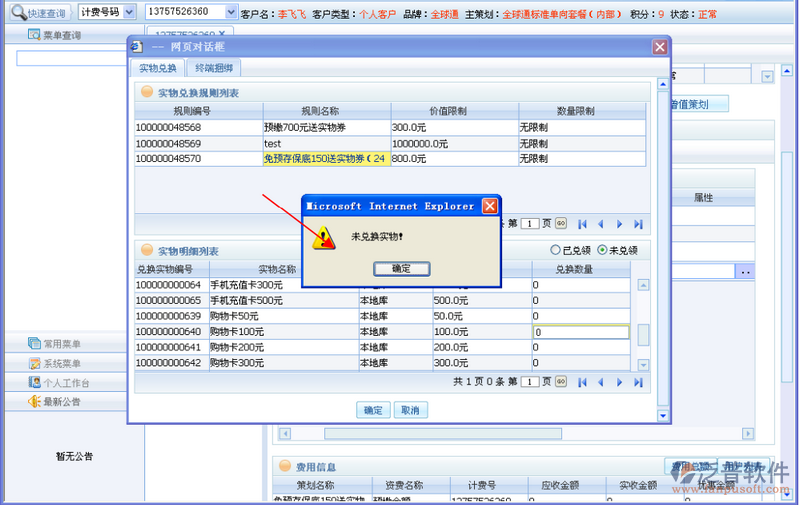Go to last page of rule list
Image resolution: width=800 pixels, height=505 pixels.
pos(638,224)
